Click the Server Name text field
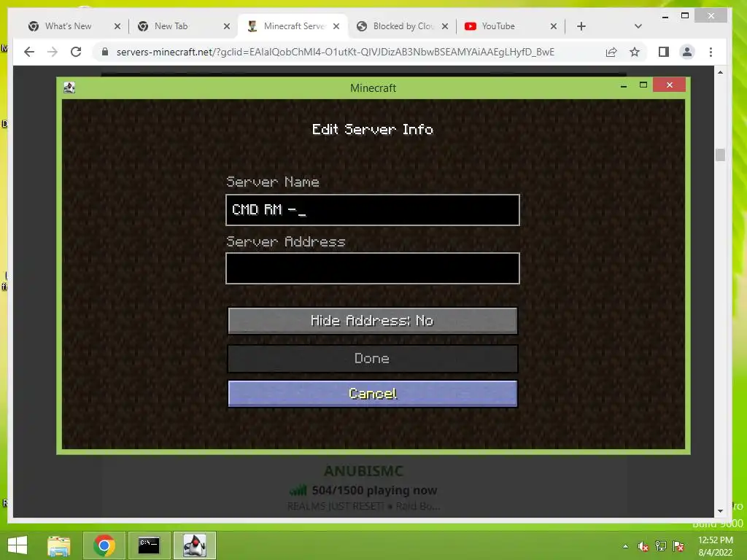The width and height of the screenshot is (747, 560). tap(373, 210)
